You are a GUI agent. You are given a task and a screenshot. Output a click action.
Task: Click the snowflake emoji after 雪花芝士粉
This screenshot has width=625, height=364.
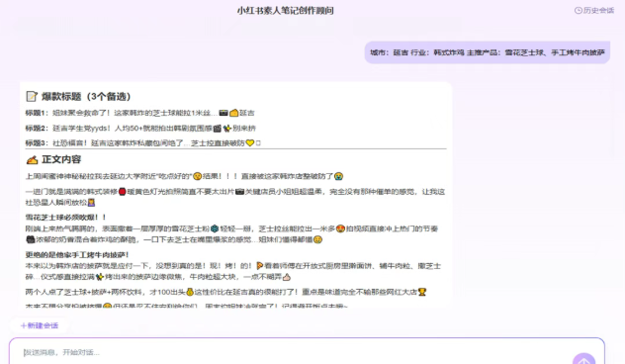point(215,228)
